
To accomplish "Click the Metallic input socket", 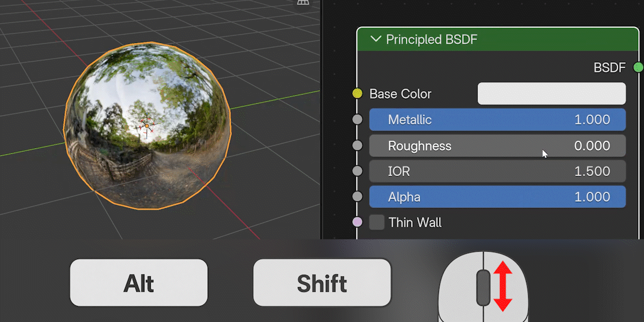I will coord(357,120).
